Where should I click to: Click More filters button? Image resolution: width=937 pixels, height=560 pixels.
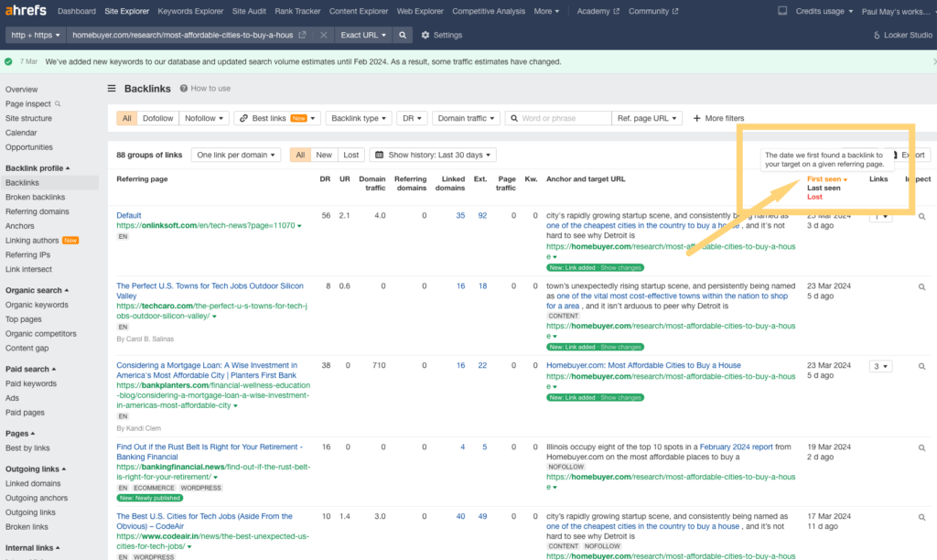pyautogui.click(x=718, y=118)
